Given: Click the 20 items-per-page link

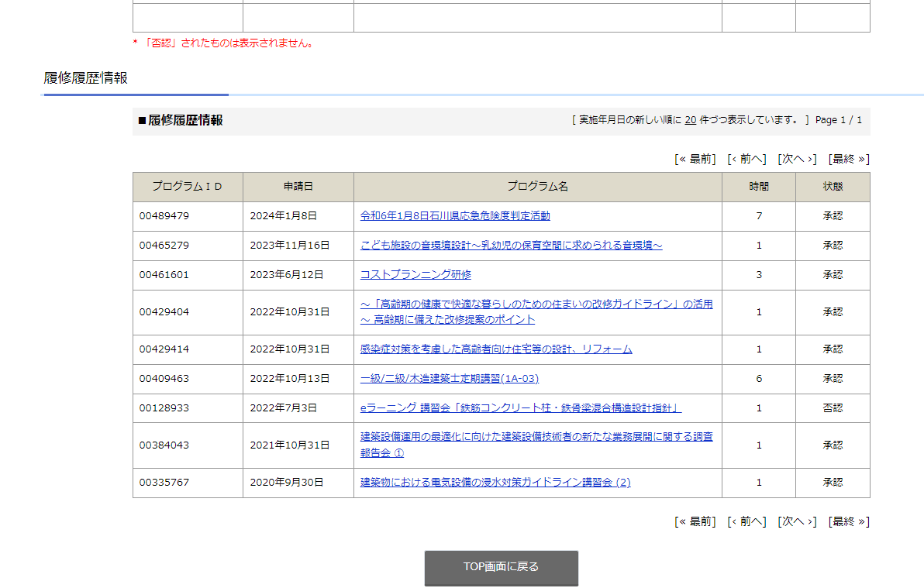Looking at the screenshot, I should [690, 119].
